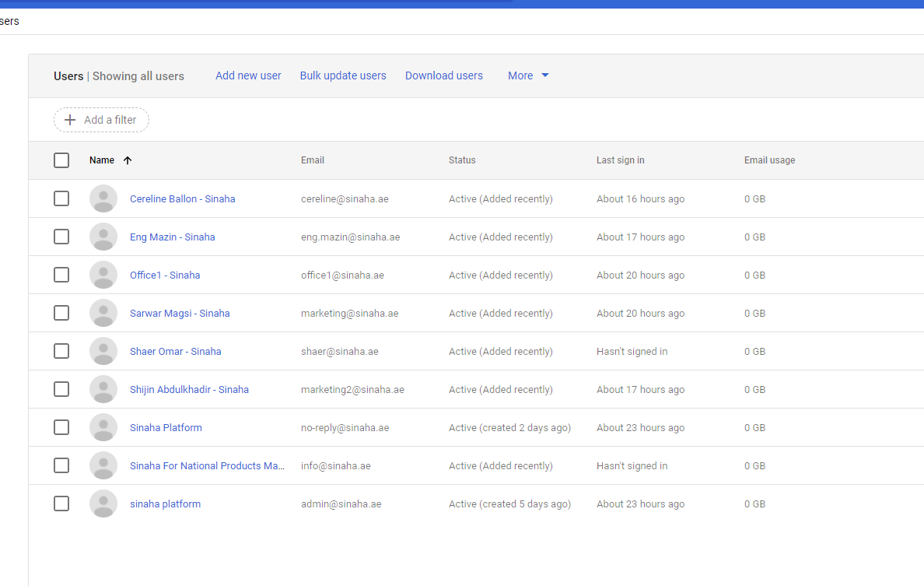Click avatar icon for Eng Mazin - Sinaha
The height and width of the screenshot is (586, 924).
[103, 237]
